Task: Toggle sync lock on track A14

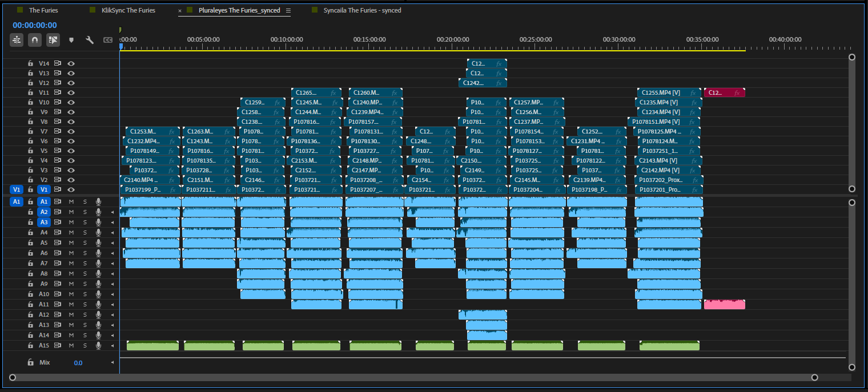Action: point(58,335)
